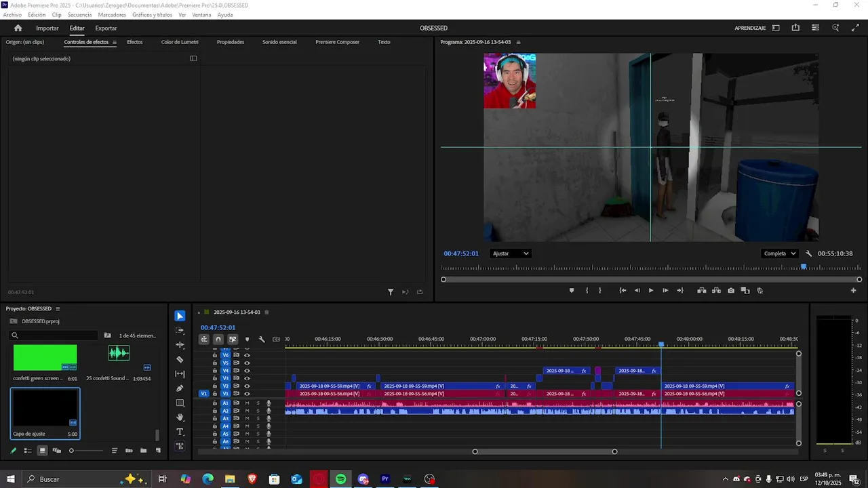
Task: Mute the A1 audio track
Action: [x=247, y=403]
